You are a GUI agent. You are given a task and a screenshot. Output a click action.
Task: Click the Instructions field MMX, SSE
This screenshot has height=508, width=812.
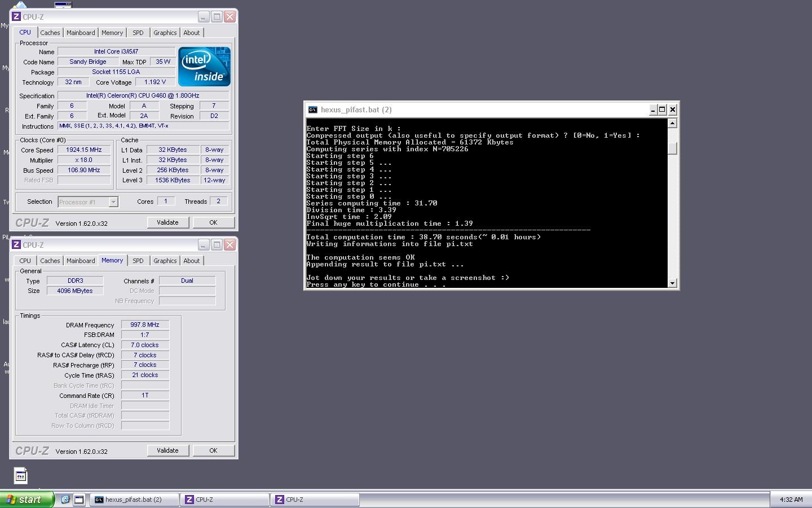click(x=143, y=126)
